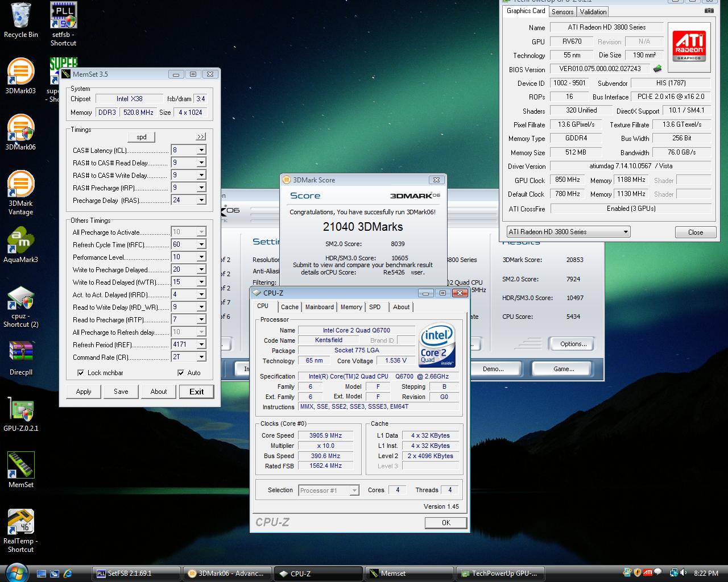This screenshot has height=582, width=728.
Task: Open the RAS# Precharge (tRP) dropdown
Action: pyautogui.click(x=201, y=188)
